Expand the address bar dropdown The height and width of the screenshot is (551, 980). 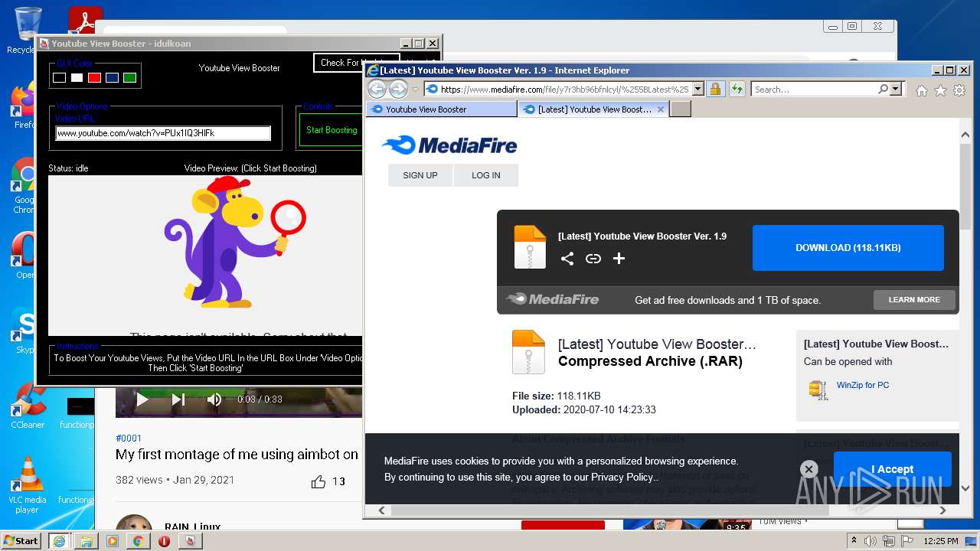click(697, 90)
